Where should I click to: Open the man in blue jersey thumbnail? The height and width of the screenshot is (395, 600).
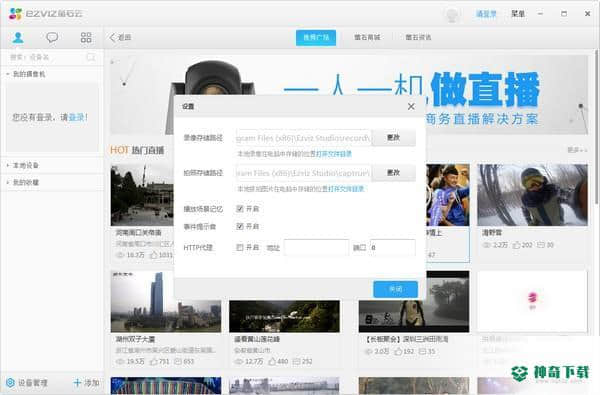448,195
